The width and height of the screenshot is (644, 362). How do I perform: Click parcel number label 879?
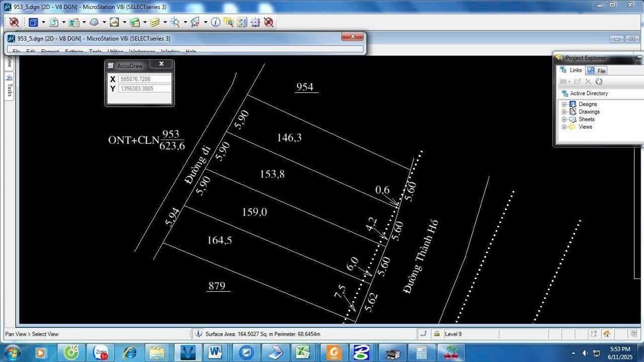point(217,286)
